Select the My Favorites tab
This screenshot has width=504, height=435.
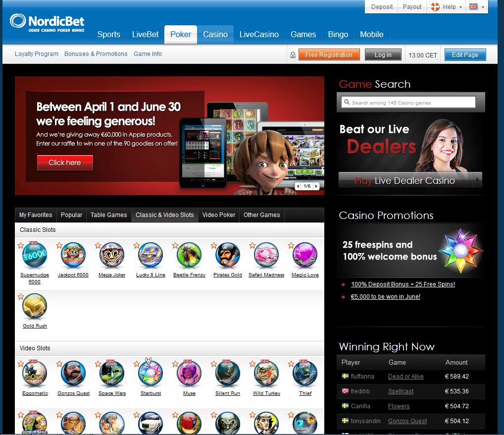click(x=36, y=215)
